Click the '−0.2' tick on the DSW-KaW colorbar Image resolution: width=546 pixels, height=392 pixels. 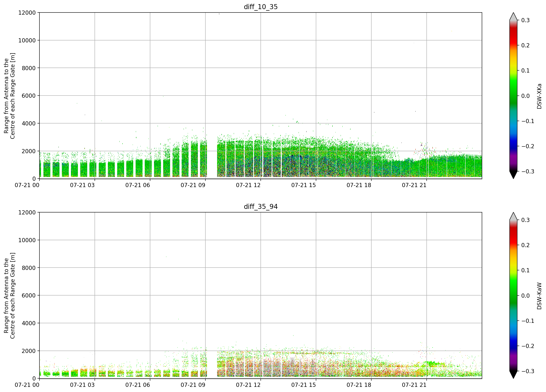point(528,346)
